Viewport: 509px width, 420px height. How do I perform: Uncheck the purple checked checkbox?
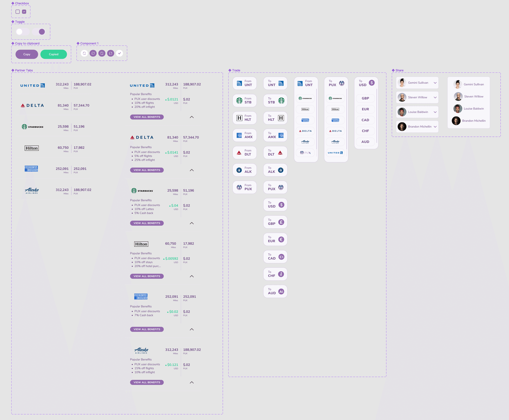tap(24, 12)
